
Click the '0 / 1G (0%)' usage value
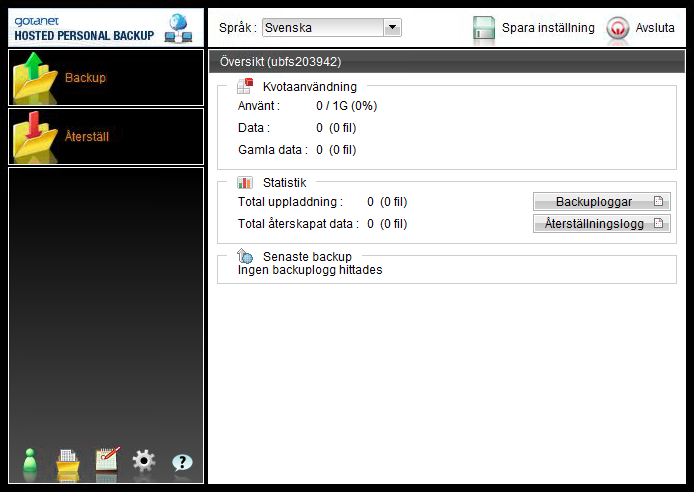pos(347,106)
